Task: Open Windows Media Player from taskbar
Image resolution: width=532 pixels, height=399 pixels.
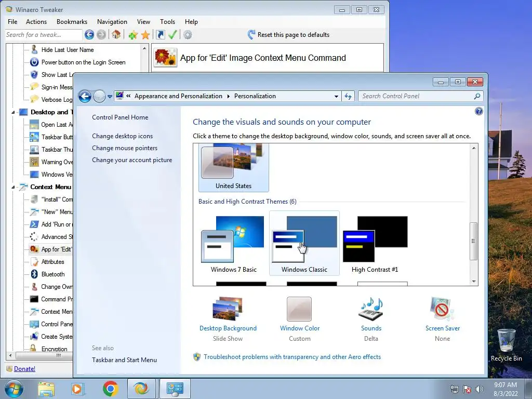Action: (x=77, y=389)
